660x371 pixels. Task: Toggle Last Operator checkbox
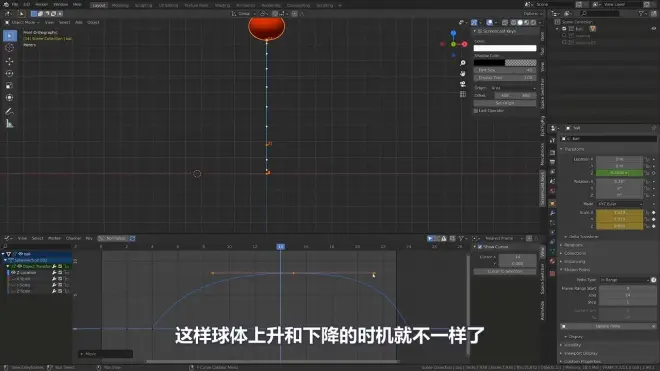coord(476,111)
